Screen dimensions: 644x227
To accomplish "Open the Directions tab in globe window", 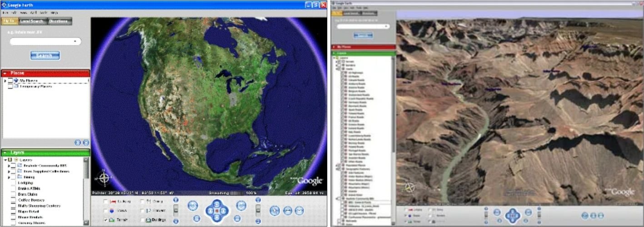I will tap(58, 21).
